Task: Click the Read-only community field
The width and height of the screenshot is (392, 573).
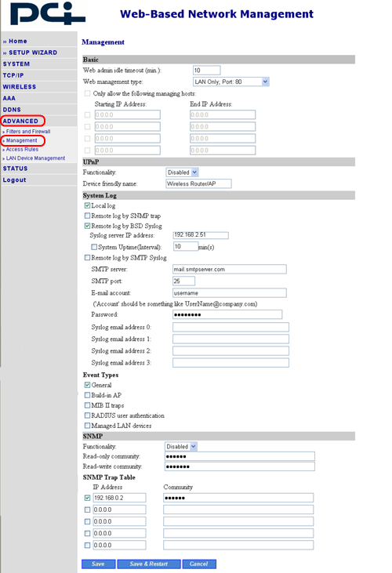Action: [240, 456]
